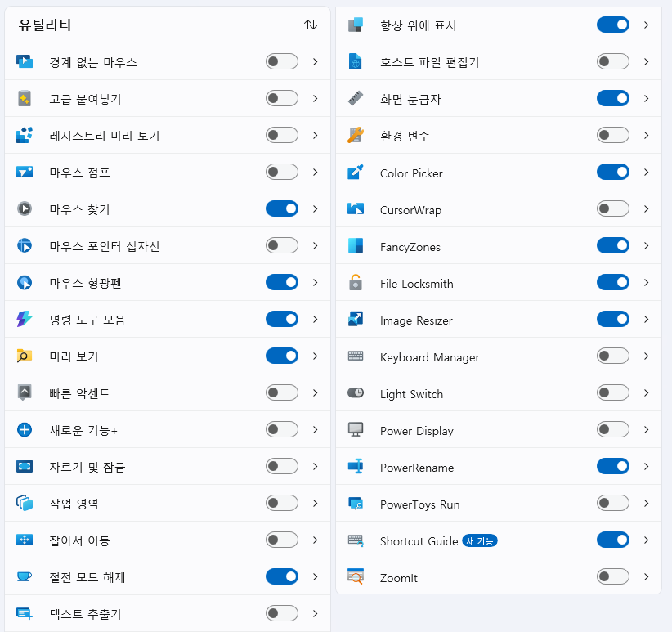The image size is (672, 632).
Task: Enable the 경계 없는 마우스 toggle
Action: tap(282, 61)
